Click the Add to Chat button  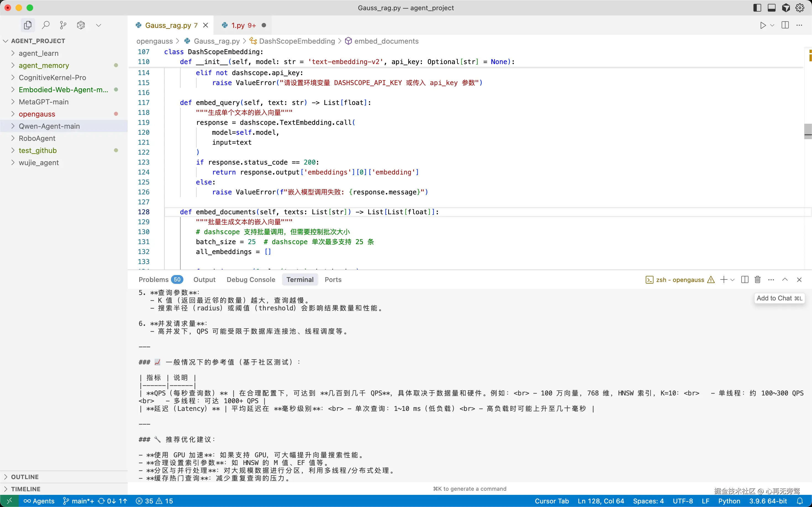779,298
